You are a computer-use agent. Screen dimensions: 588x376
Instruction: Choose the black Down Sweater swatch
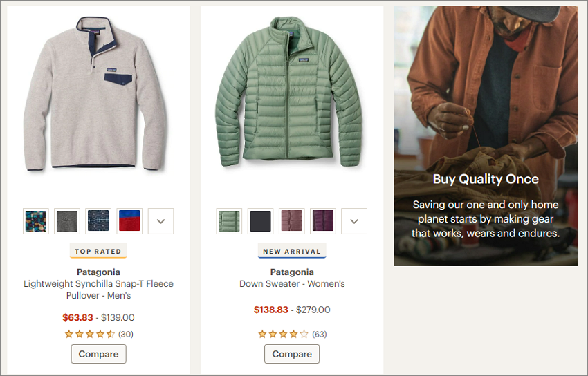pyautogui.click(x=261, y=221)
